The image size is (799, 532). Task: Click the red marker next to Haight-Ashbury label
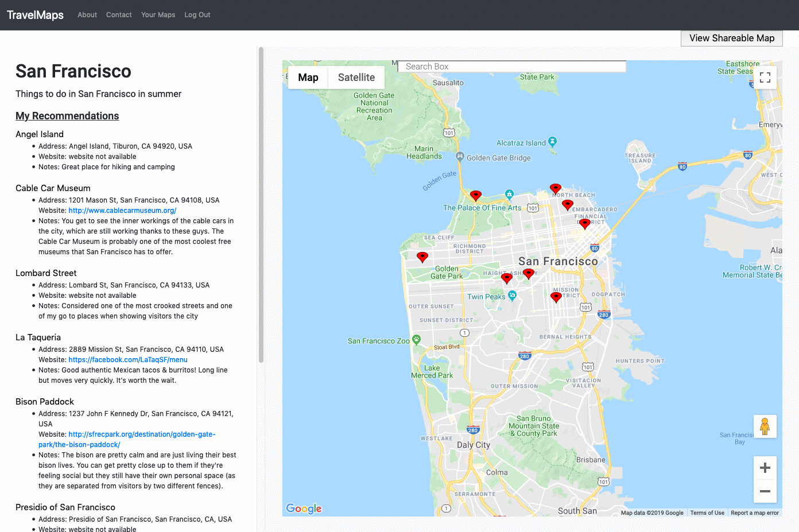[x=529, y=274]
